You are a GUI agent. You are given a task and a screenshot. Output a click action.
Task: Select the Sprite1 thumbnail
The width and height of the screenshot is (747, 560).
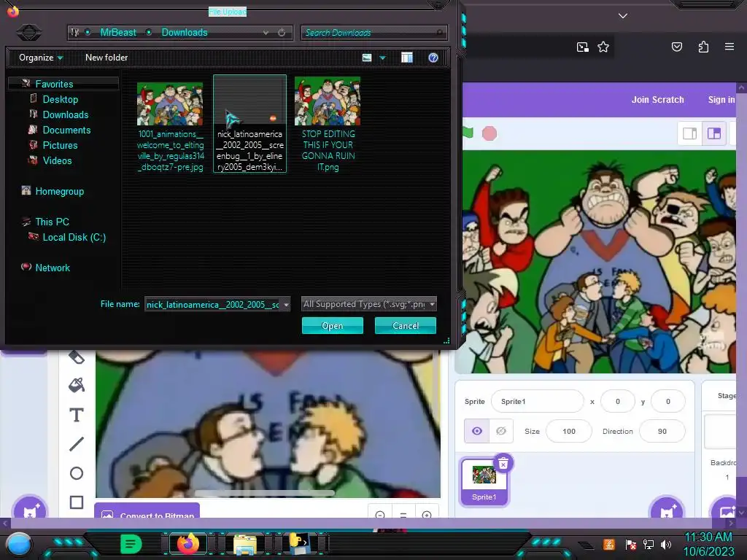[x=484, y=481]
